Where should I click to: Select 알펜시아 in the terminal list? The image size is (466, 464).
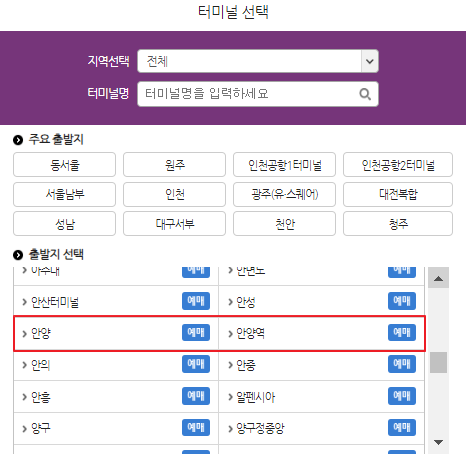click(255, 397)
